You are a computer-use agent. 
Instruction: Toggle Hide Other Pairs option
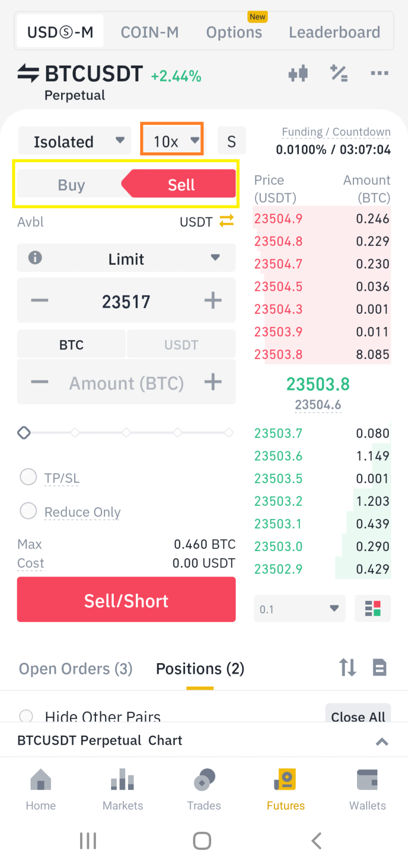pos(26,716)
